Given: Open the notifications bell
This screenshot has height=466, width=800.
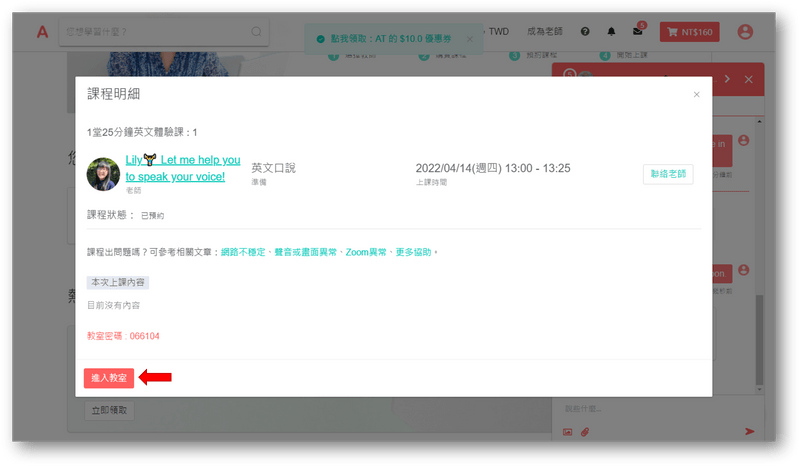Looking at the screenshot, I should pyautogui.click(x=611, y=32).
